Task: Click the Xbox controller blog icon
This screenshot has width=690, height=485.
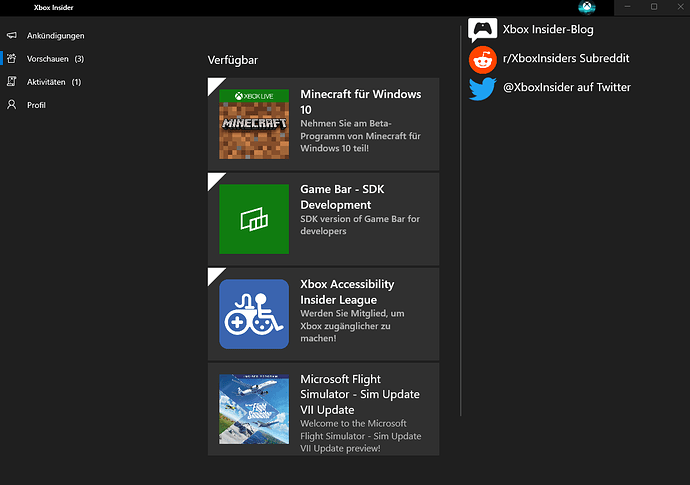Action: click(x=483, y=30)
